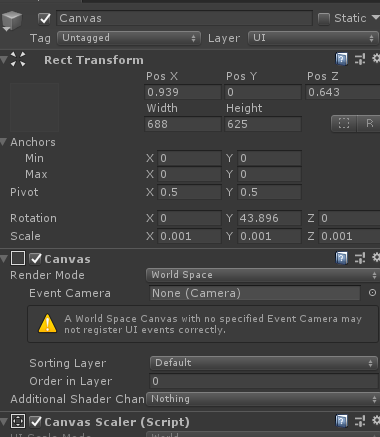Viewport: 380px width, 437px height.
Task: Click Pivot Y field 0.5
Action: point(269,192)
